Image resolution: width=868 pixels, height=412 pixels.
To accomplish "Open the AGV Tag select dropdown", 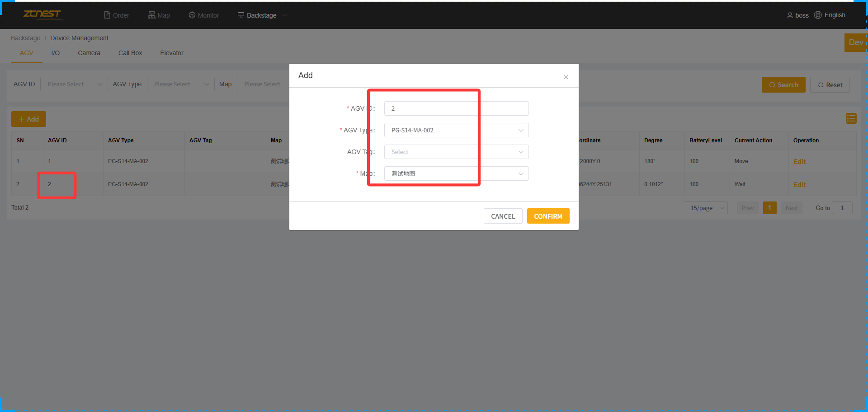I will 456,152.
